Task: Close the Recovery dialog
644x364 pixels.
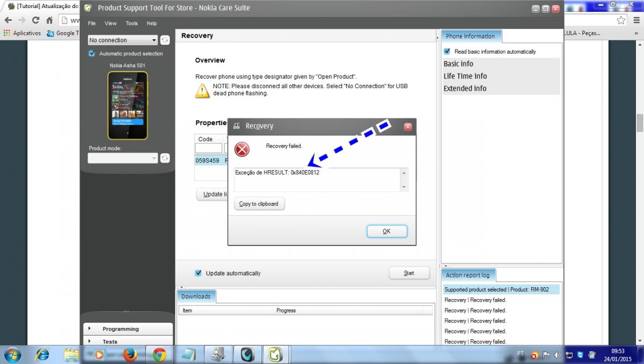Action: [408, 127]
